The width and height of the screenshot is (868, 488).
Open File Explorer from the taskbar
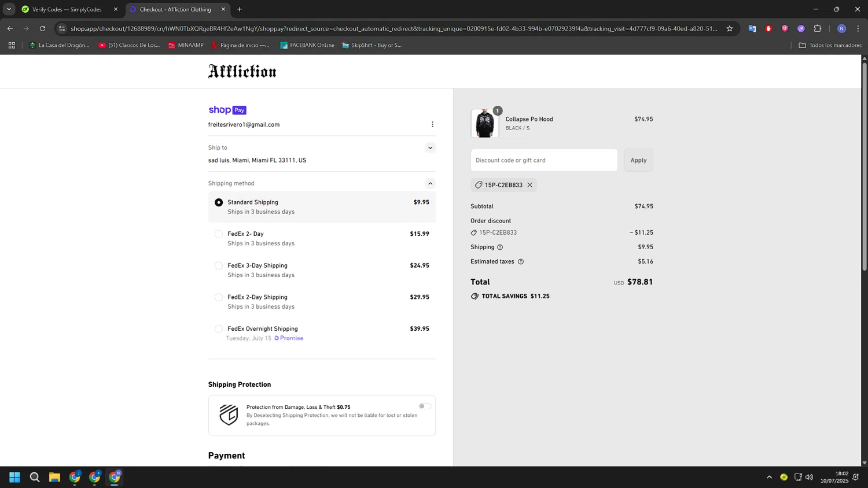point(54,477)
